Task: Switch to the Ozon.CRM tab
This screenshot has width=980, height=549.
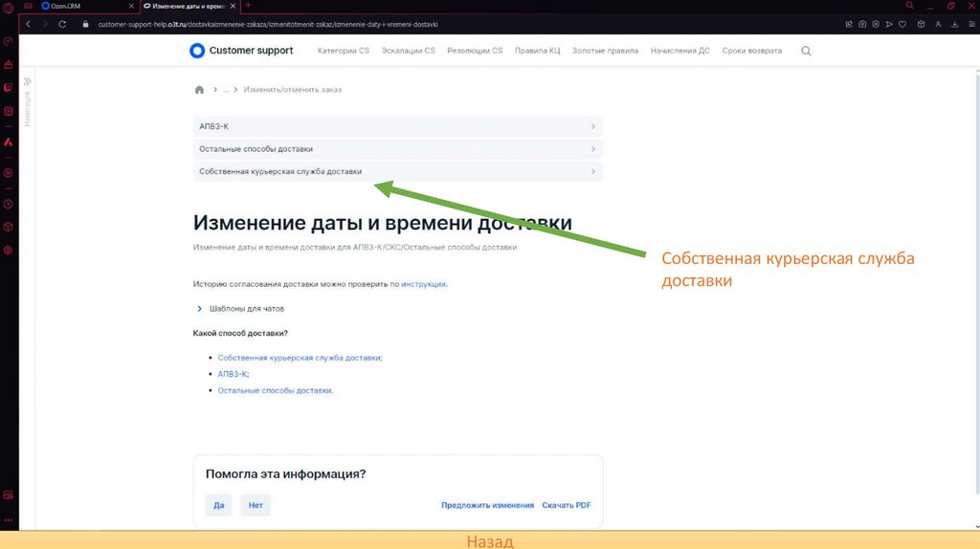Action: pyautogui.click(x=84, y=6)
